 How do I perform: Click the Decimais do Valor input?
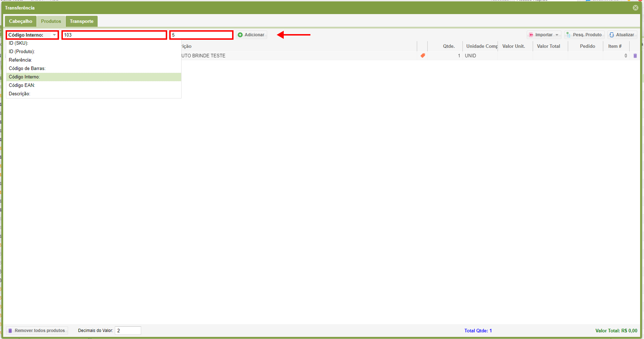[128, 331]
